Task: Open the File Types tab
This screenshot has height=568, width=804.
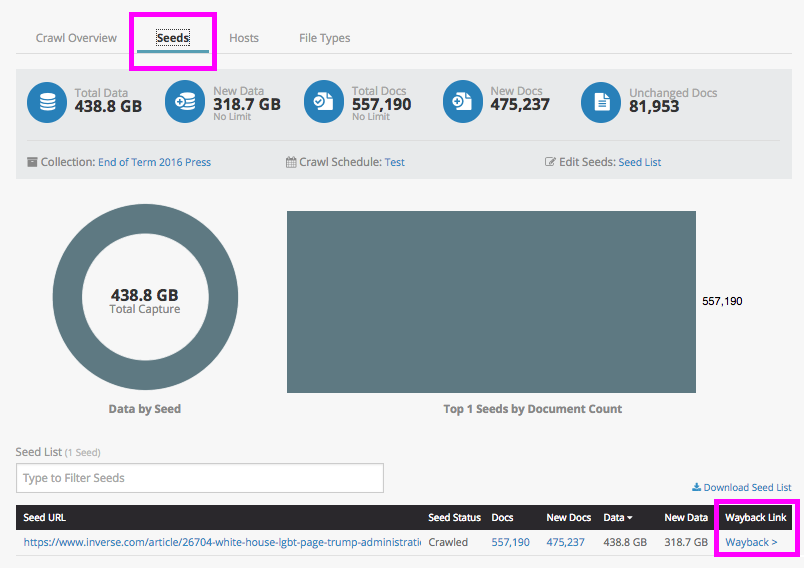Action: [325, 38]
